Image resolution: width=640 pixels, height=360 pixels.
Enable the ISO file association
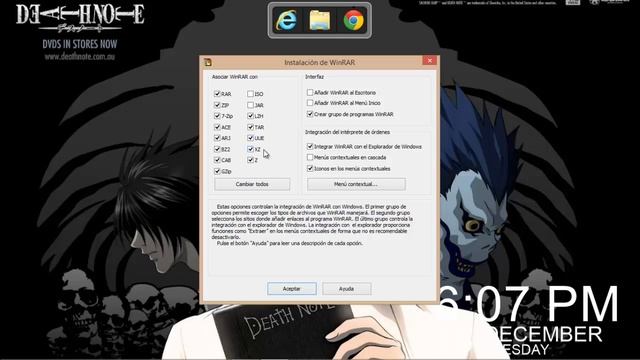250,94
